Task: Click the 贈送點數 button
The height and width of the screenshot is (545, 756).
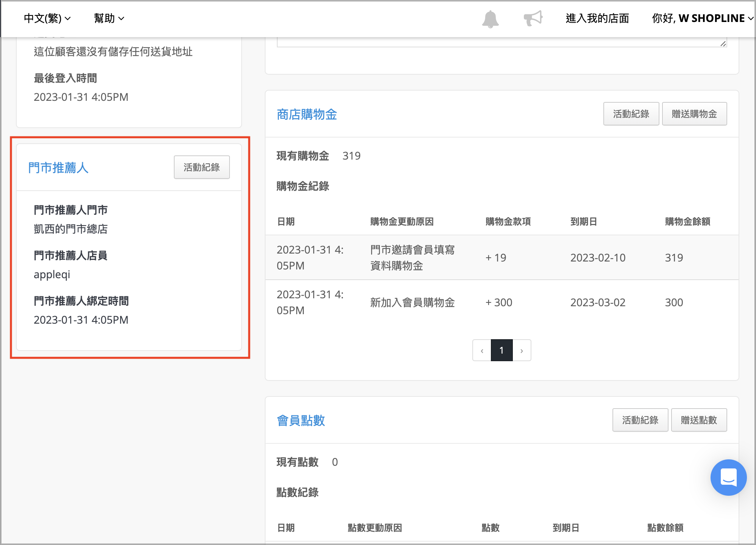Action: [699, 420]
